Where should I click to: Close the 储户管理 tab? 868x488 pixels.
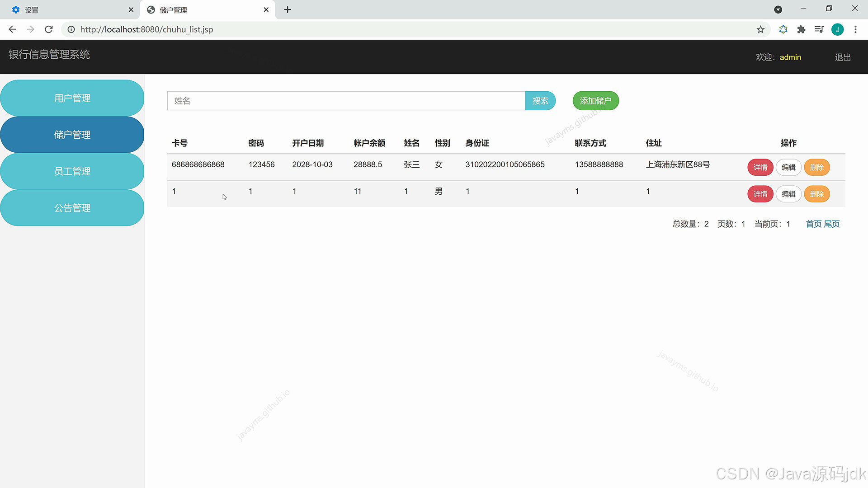tap(266, 9)
